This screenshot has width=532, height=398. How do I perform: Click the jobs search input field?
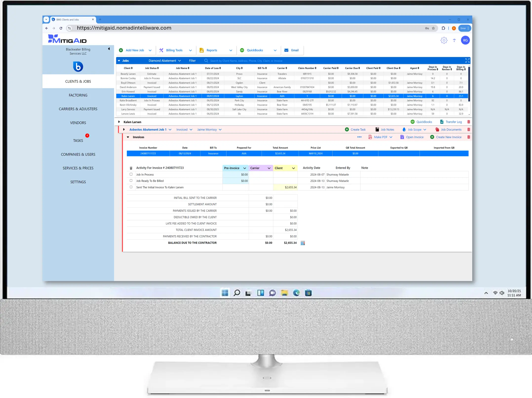click(x=246, y=61)
